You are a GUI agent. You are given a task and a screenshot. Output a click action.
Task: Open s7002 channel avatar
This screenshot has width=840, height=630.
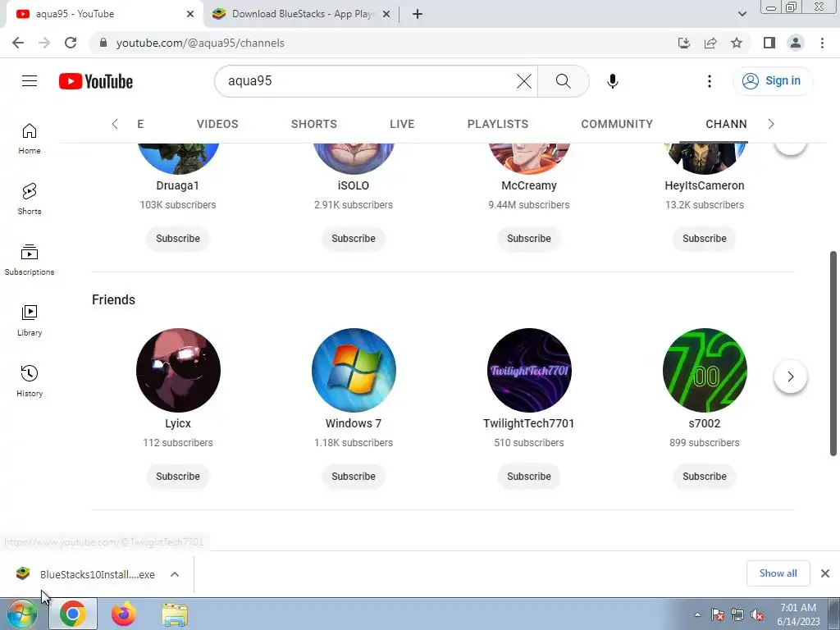pos(705,370)
